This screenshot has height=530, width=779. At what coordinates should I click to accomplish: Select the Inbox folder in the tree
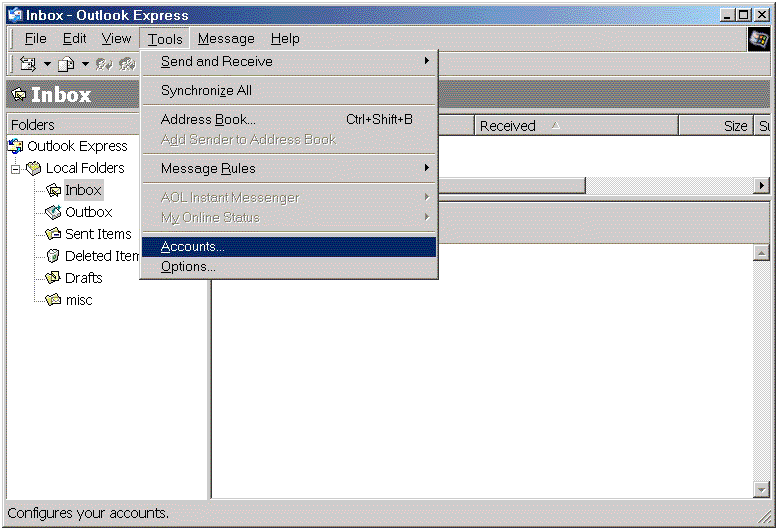click(x=83, y=190)
